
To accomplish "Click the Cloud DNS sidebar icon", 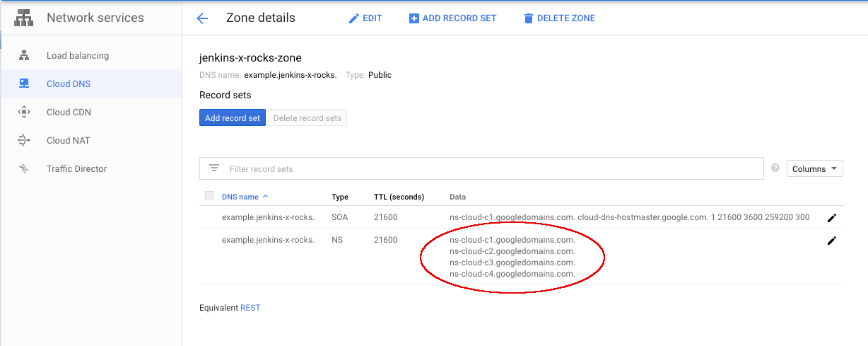I will [24, 83].
